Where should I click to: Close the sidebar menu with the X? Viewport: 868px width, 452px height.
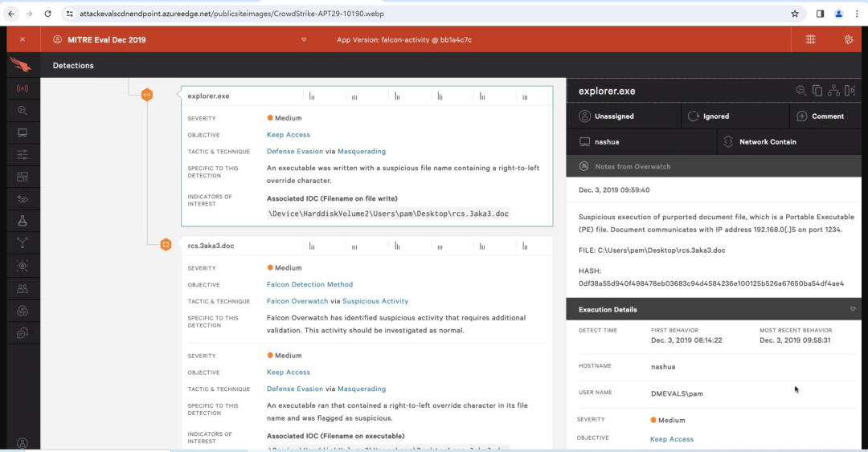(x=23, y=39)
